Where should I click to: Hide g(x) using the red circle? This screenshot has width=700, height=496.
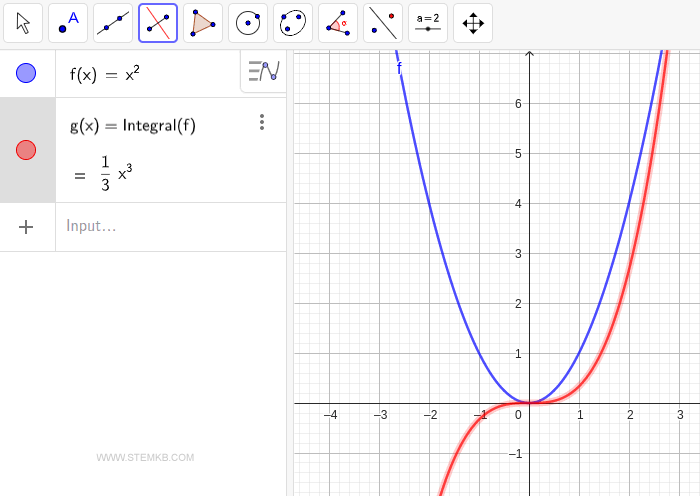(27, 150)
